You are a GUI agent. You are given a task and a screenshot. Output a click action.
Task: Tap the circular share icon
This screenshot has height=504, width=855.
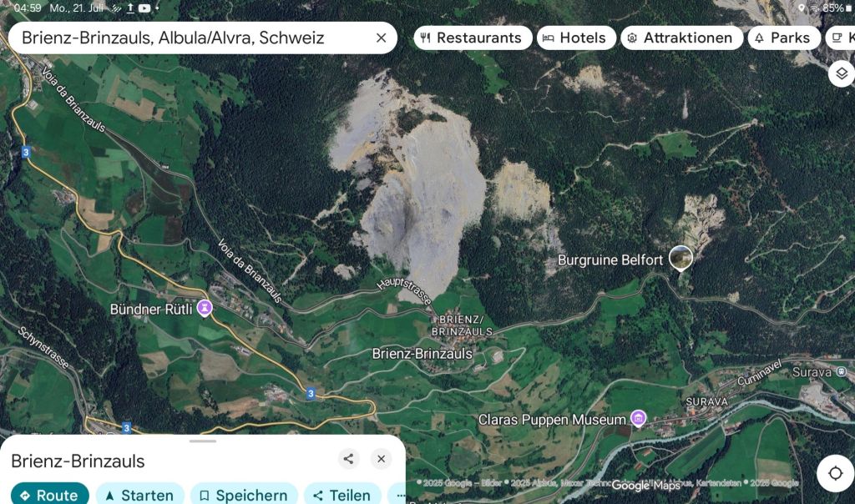click(x=348, y=459)
